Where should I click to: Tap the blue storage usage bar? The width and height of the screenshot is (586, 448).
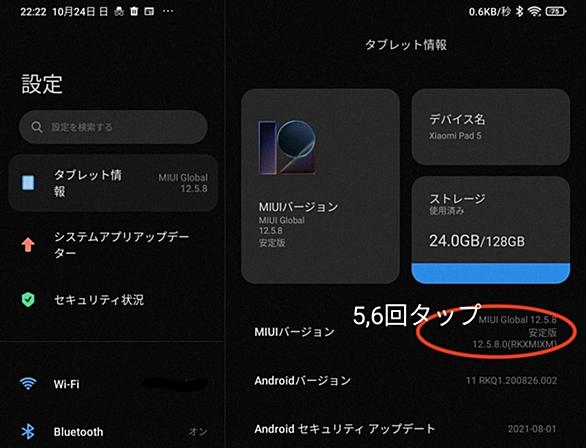click(x=491, y=273)
